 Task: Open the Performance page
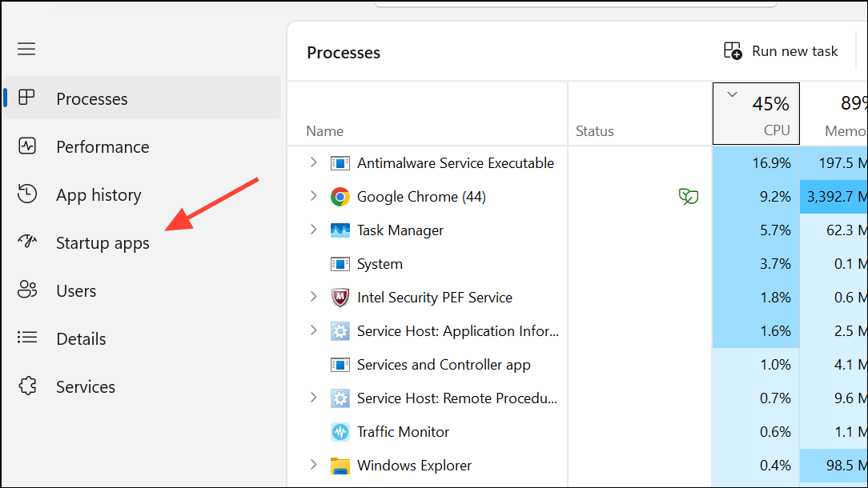[x=142, y=146]
